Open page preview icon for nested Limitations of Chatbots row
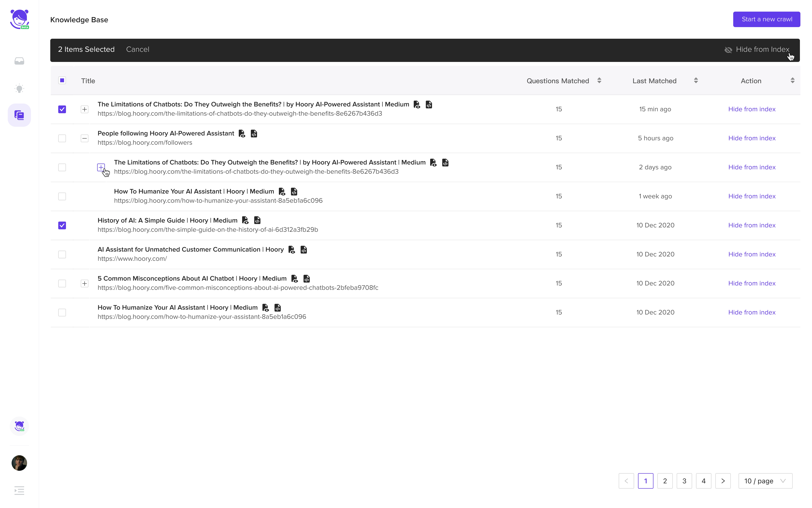812x508 pixels. [433, 163]
